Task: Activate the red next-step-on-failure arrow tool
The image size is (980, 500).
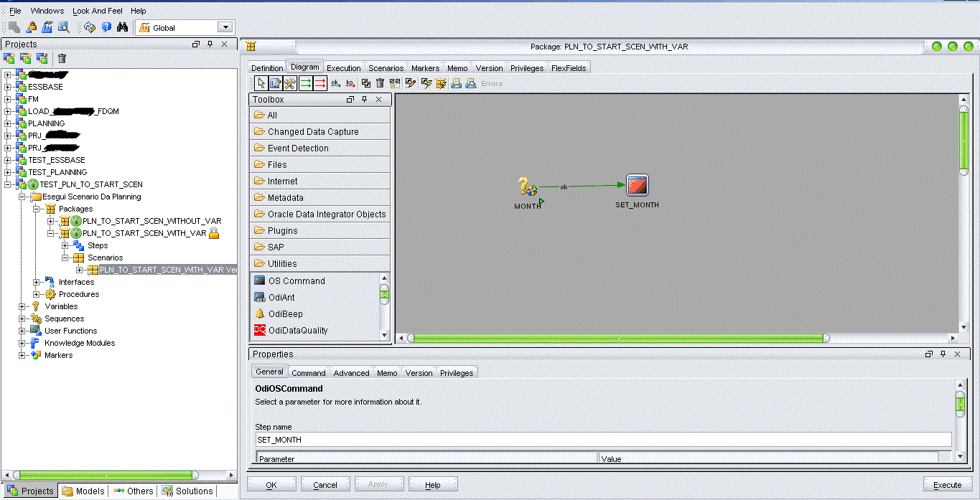Action: [320, 82]
